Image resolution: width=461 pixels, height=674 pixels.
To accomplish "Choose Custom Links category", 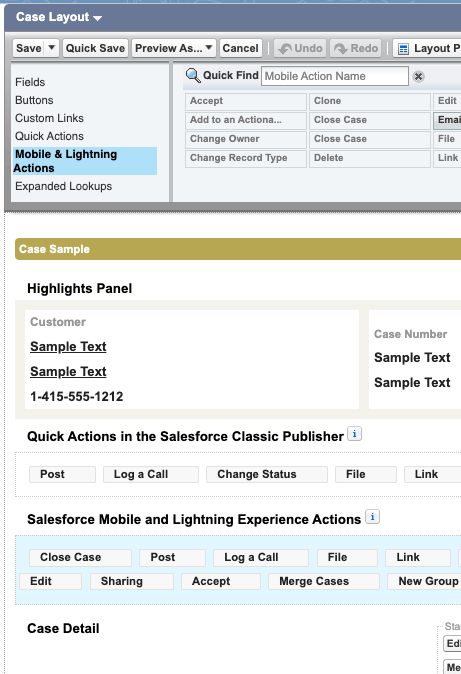I will point(49,118).
